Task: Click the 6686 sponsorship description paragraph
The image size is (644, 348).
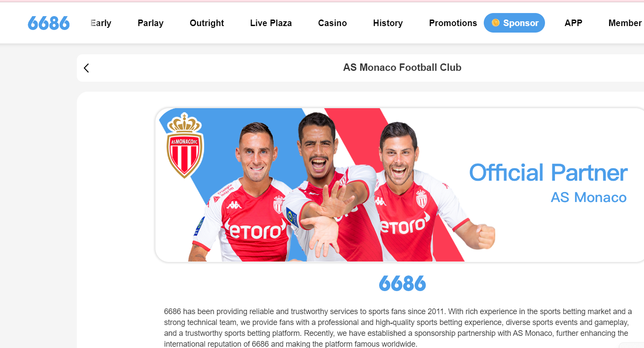Action: [x=398, y=328]
